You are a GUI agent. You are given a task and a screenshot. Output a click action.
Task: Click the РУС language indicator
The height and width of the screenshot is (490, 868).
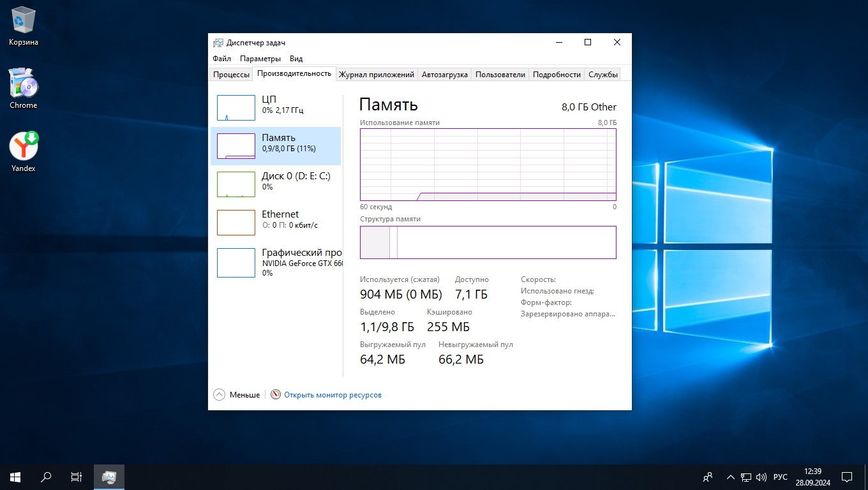pyautogui.click(x=780, y=477)
